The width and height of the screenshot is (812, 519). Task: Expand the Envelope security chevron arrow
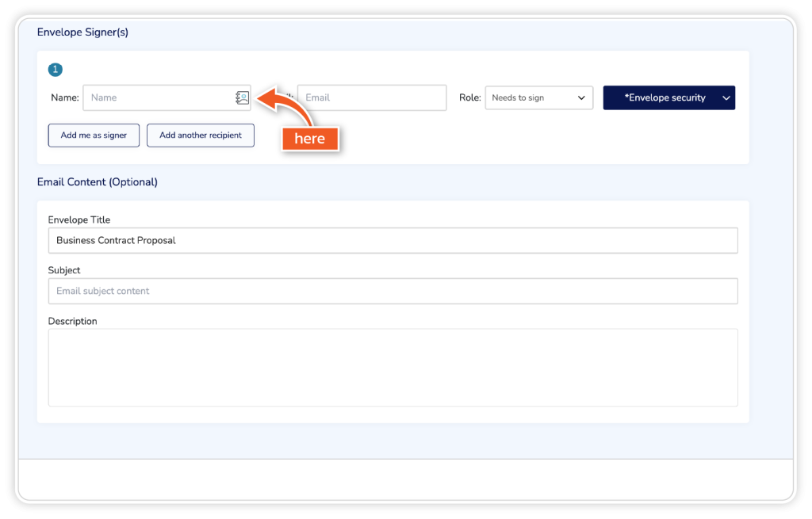click(726, 97)
